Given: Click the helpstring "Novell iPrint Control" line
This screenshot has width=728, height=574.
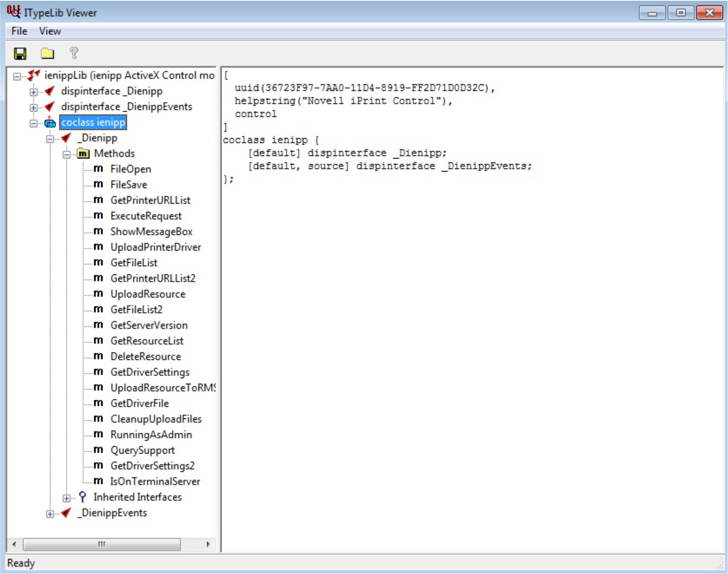Looking at the screenshot, I should (x=344, y=101).
